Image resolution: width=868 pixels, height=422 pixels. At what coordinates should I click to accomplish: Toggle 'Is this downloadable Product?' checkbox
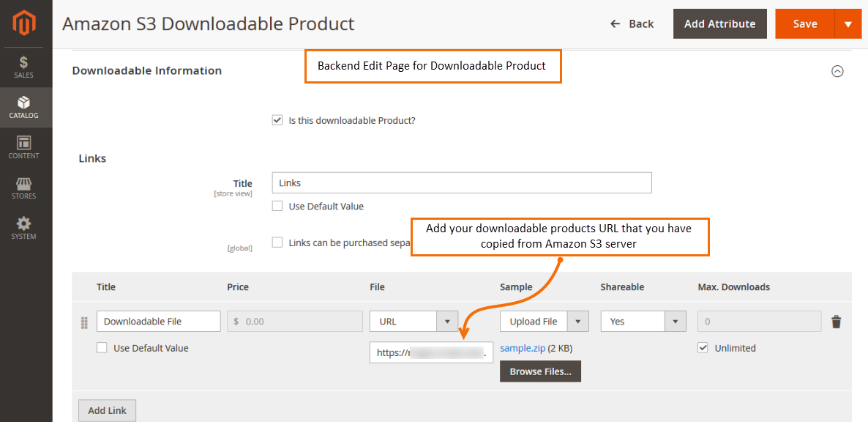tap(277, 120)
